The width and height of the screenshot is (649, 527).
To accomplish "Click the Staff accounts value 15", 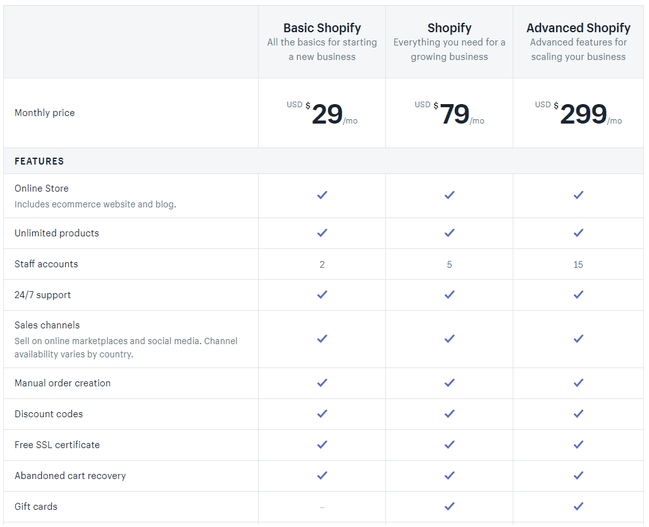I will 578,265.
